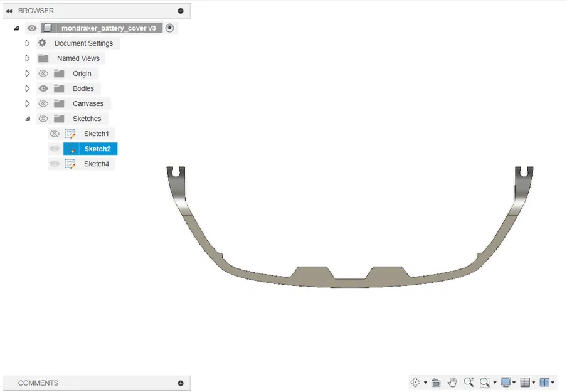
Task: Click the Viewports icon
Action: [x=544, y=382]
